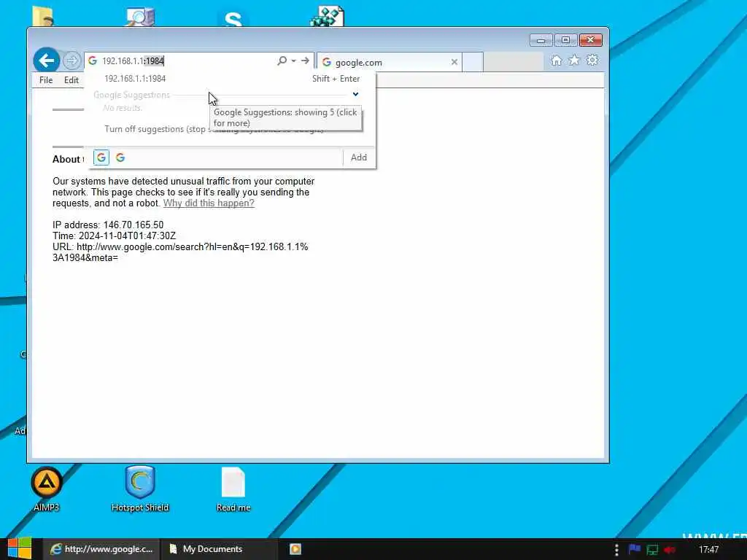The image size is (747, 560).
Task: Click the Go arrow in address bar
Action: point(305,61)
